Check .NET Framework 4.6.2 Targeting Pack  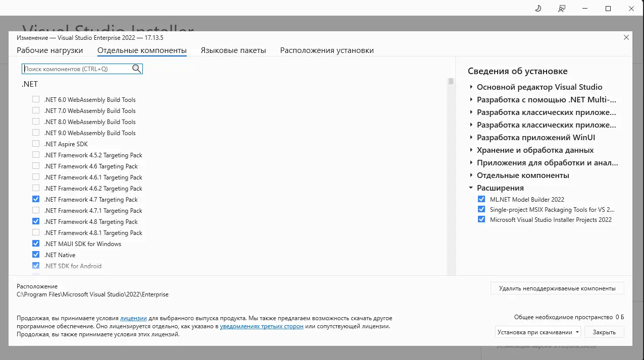click(36, 188)
